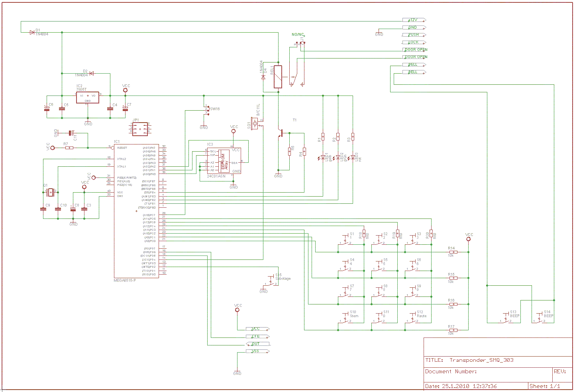Click the CFE connector pin
This screenshot has height=392, width=575.
coord(258,336)
